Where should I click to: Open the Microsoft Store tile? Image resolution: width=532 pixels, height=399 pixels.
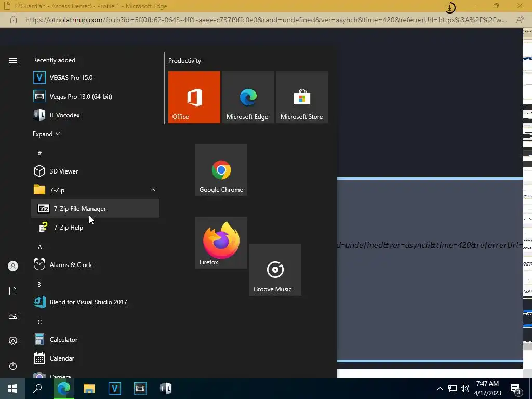(x=302, y=97)
